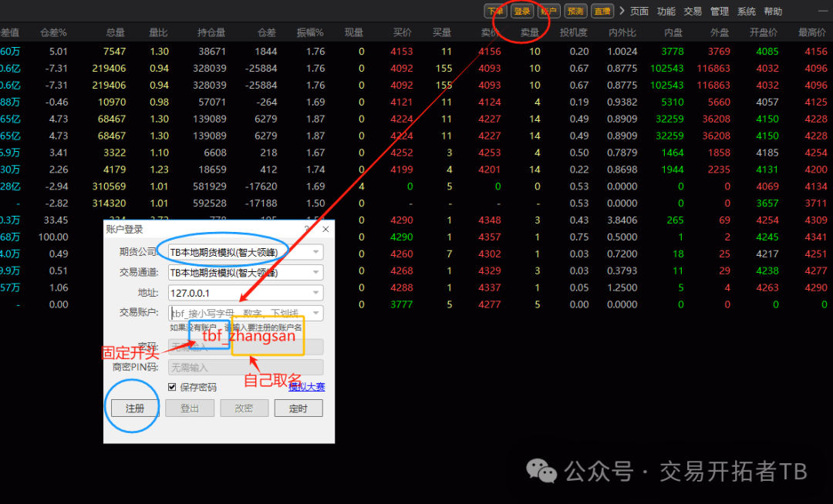This screenshot has width=833, height=504.
Task: Click the 内盘 value 5310
Action: 673,102
